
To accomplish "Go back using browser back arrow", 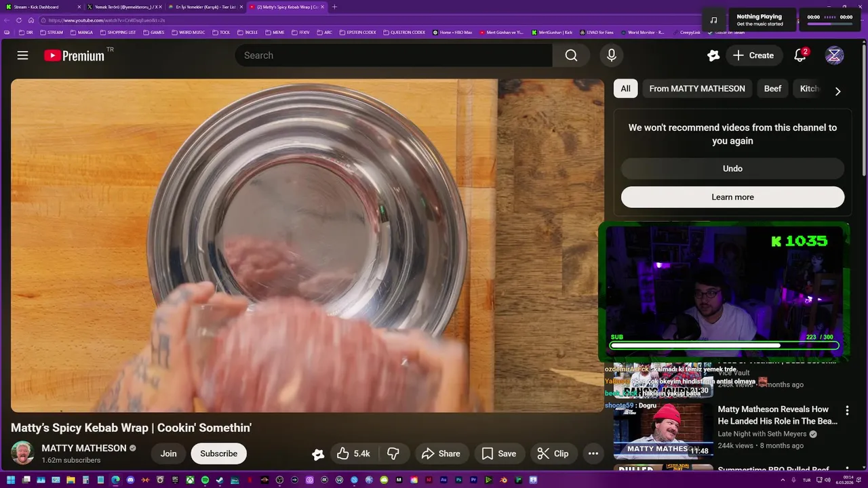I will 7,20.
